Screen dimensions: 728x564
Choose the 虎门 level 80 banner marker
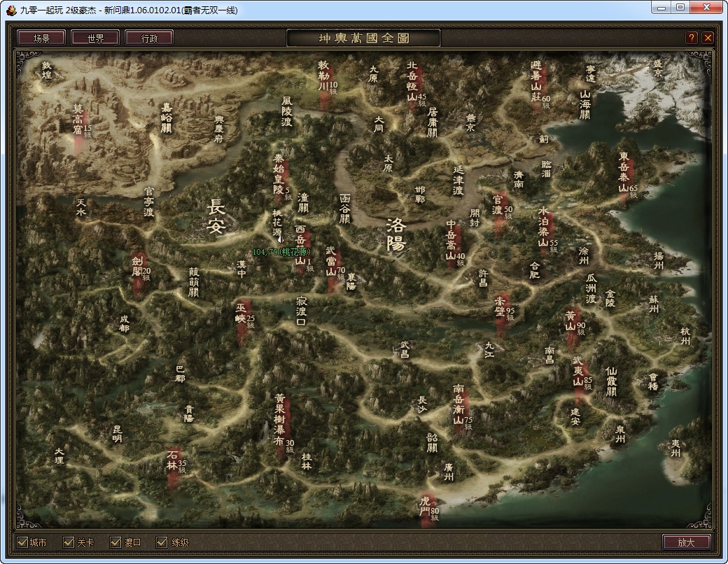pyautogui.click(x=426, y=507)
